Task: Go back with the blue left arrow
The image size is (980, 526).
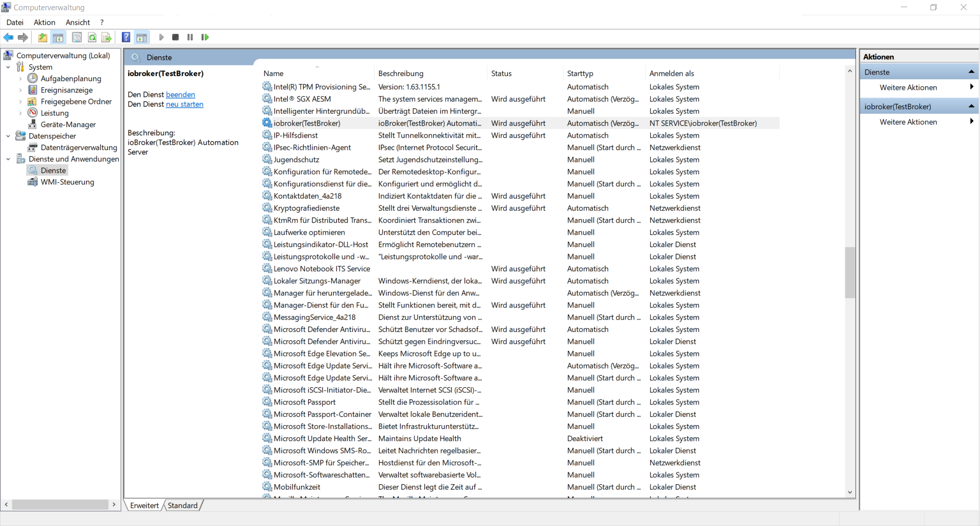Action: (8, 37)
